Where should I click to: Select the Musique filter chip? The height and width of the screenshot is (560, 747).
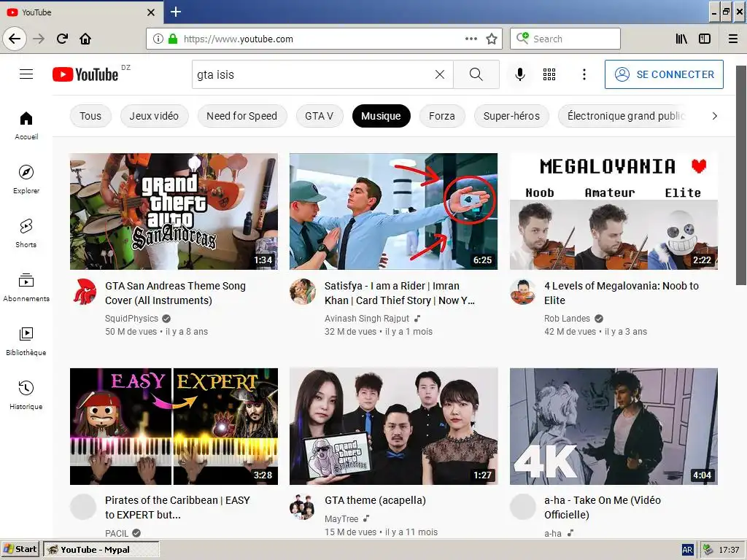click(x=381, y=116)
